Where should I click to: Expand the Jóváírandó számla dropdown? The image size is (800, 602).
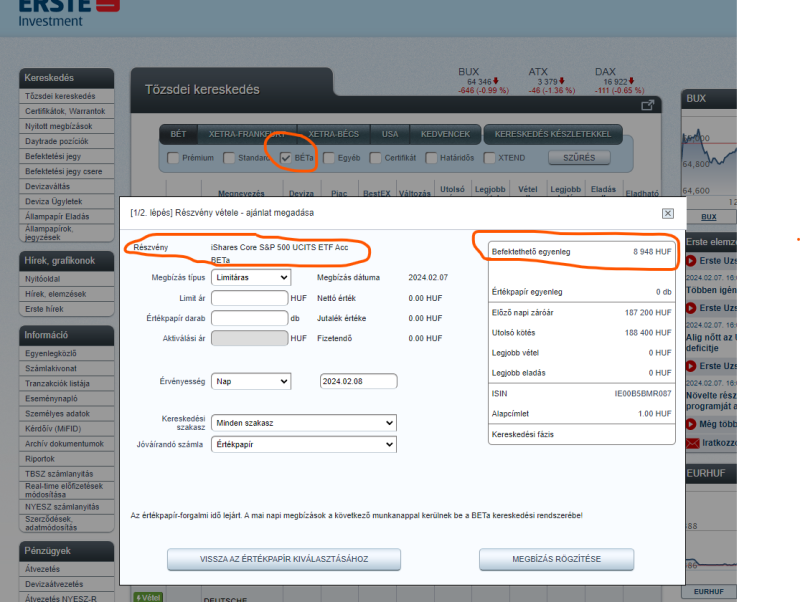pos(304,444)
